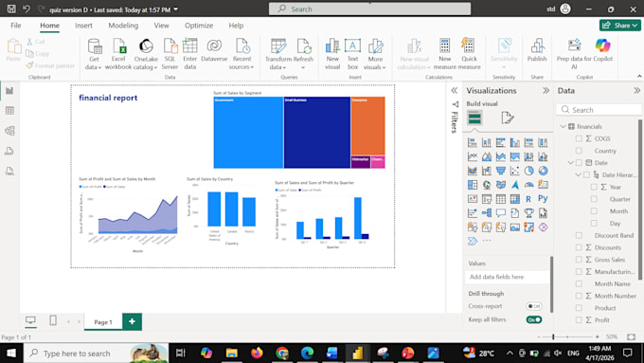The height and width of the screenshot is (363, 644).
Task: Select the Gauge visualization
Action: click(529, 185)
